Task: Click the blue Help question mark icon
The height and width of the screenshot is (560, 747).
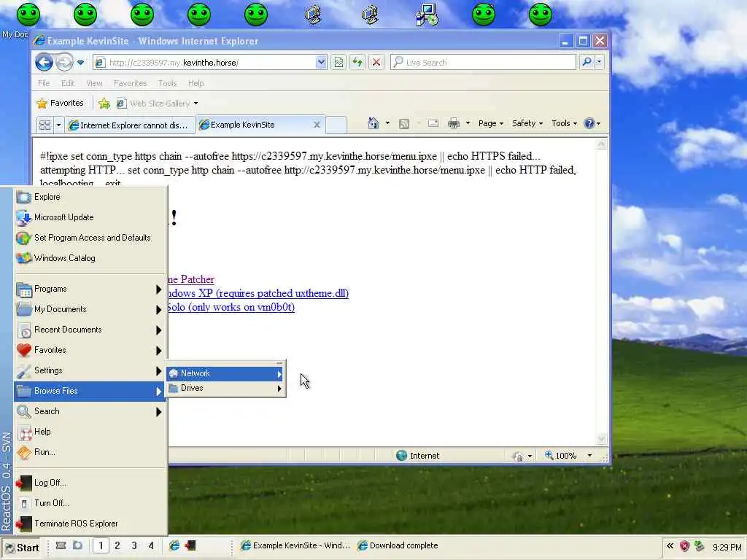Action: point(589,123)
